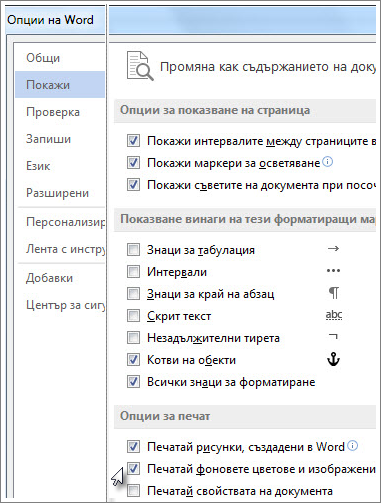Switch to the Разширени category
Screen dimensions: 381x503
57,193
